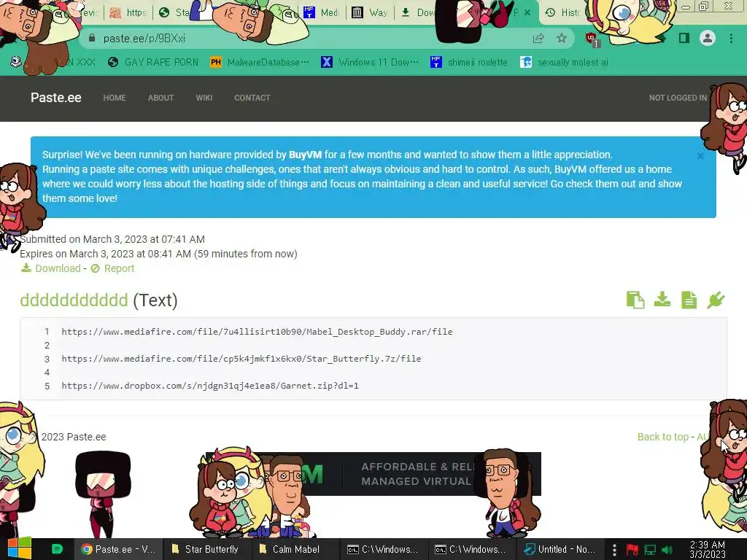Click the volume speaker tray icon
Viewport: 747px width, 560px height.
pos(667,550)
